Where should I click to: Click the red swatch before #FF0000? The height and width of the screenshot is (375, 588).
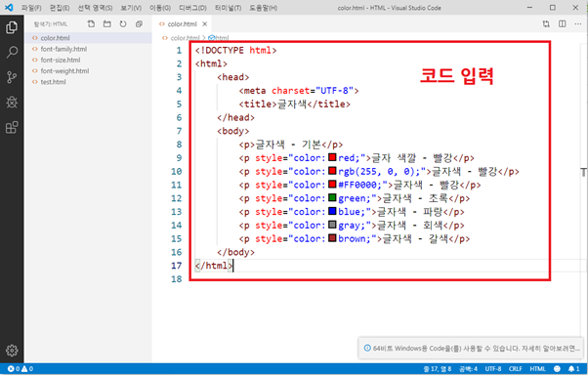point(332,184)
